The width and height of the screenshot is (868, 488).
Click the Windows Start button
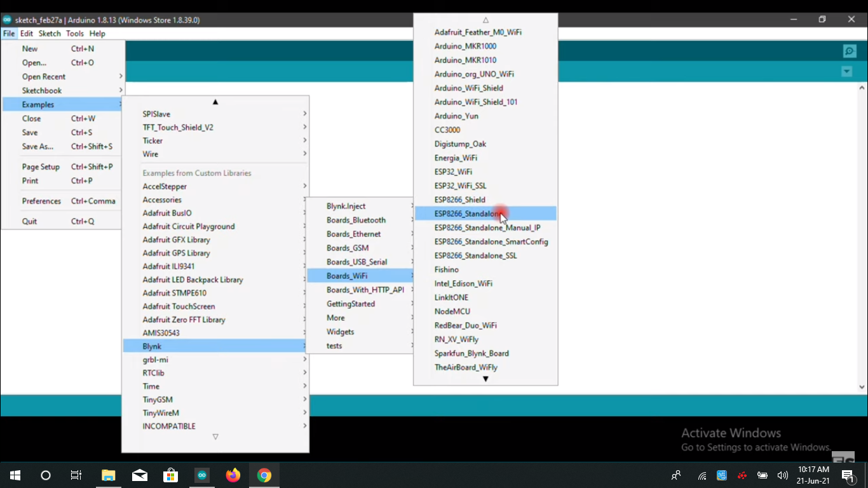(x=14, y=475)
